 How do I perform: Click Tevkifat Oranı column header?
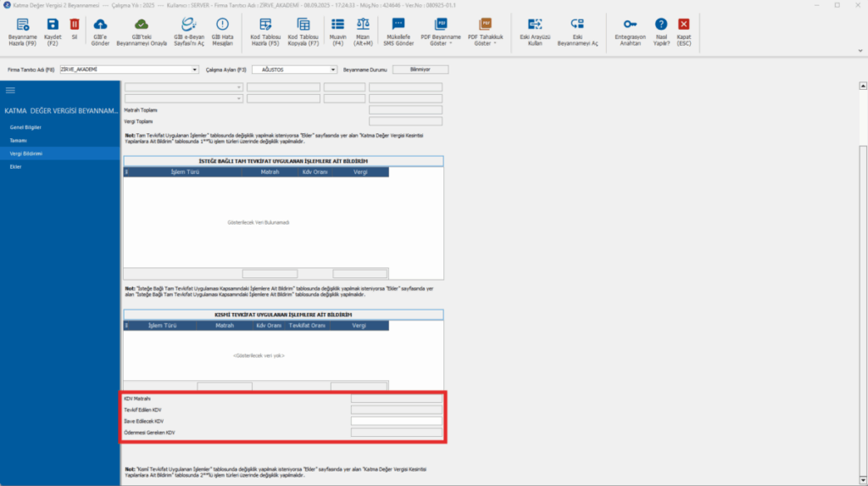tap(307, 326)
